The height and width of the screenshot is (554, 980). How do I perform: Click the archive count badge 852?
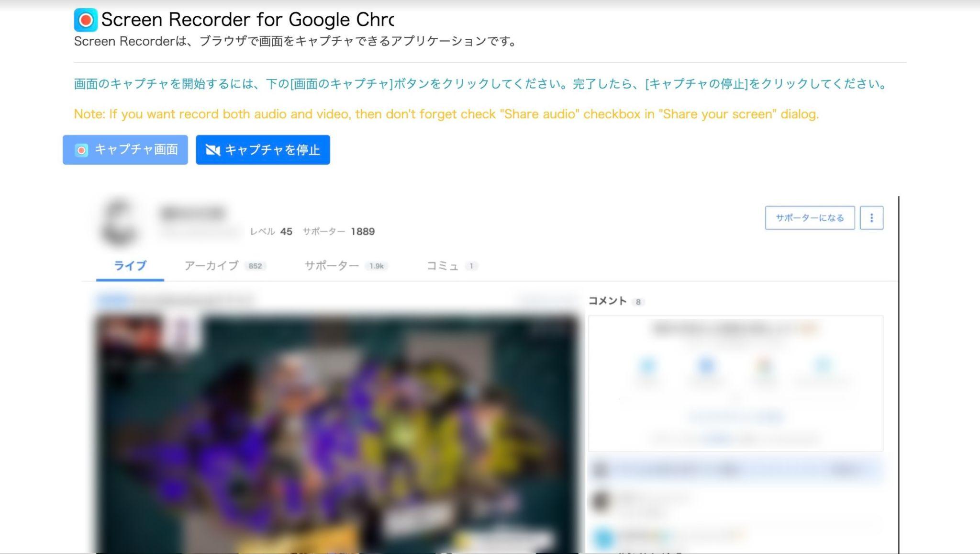pos(255,266)
